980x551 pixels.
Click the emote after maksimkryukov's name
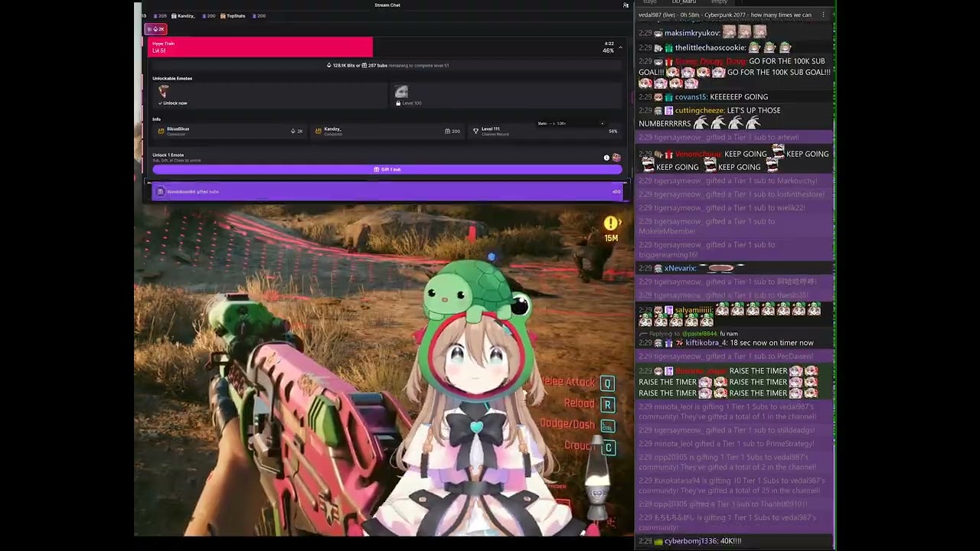730,32
